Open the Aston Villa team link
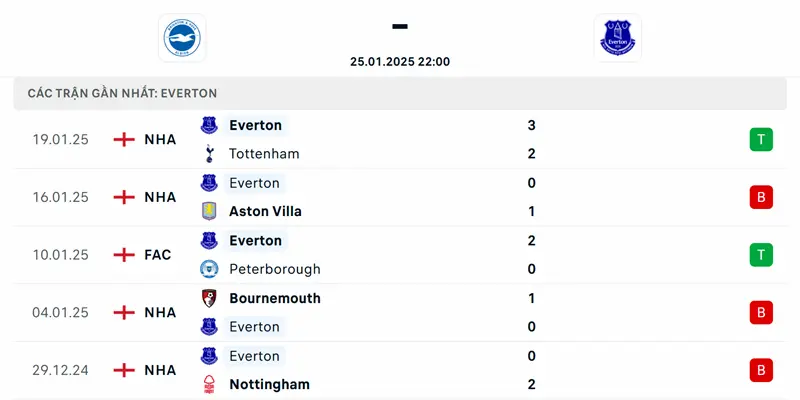800x400 pixels. [x=265, y=211]
